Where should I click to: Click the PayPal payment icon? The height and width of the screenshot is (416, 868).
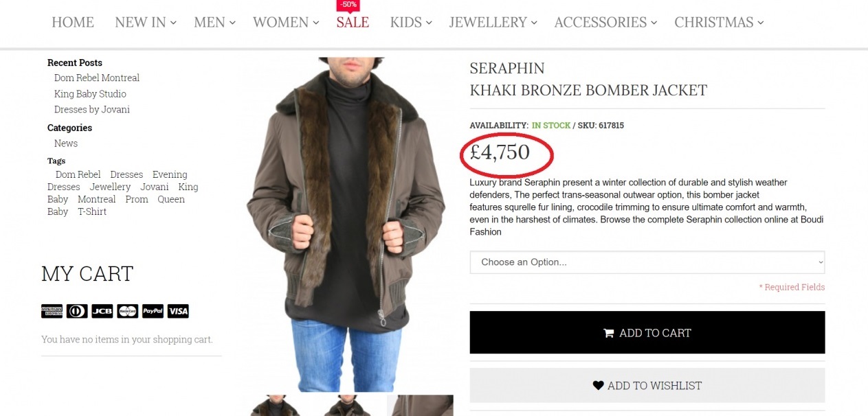[x=153, y=311]
